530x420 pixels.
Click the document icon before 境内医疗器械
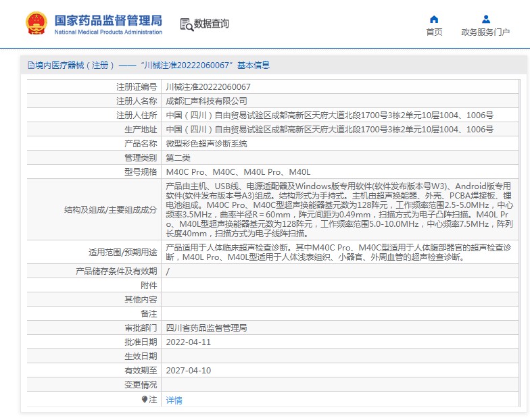31,65
